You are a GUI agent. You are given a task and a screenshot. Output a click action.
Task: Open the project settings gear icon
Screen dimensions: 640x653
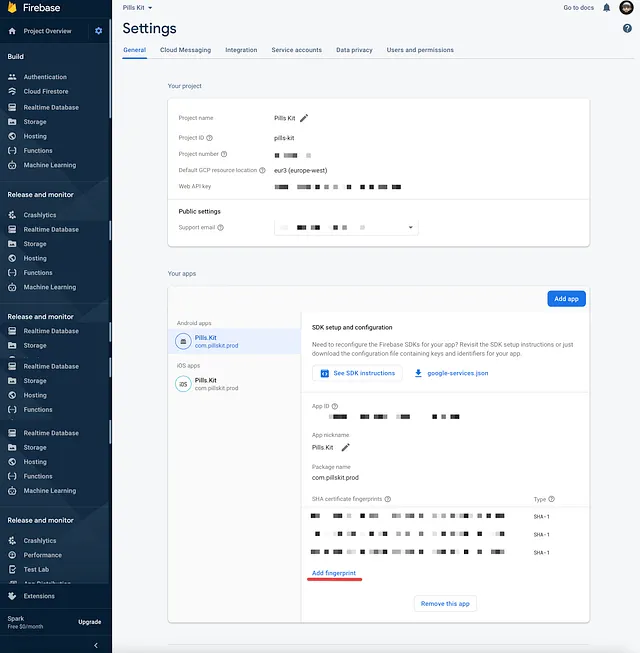(x=99, y=31)
